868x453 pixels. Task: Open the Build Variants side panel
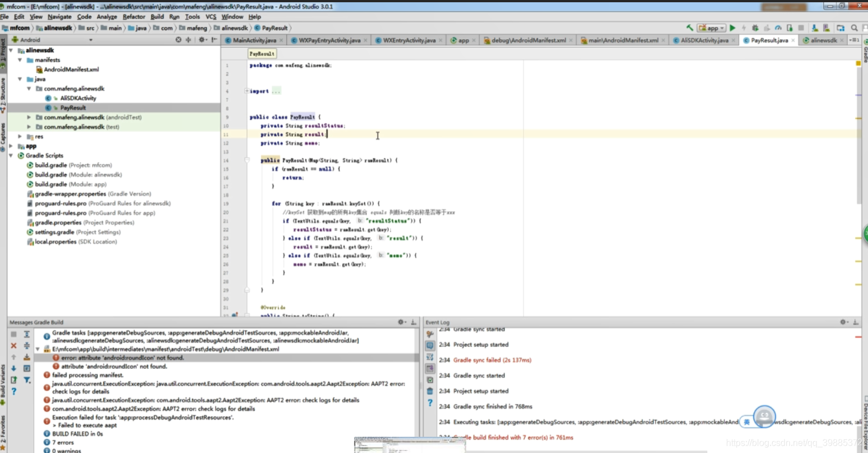[x=3, y=386]
